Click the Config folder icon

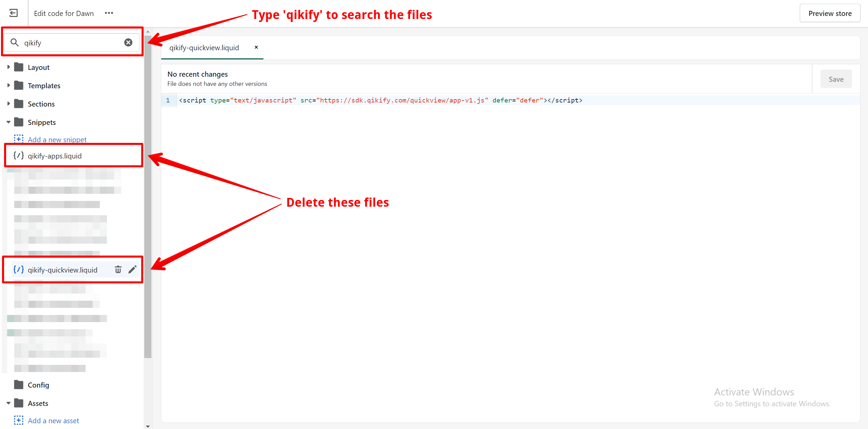click(x=19, y=385)
